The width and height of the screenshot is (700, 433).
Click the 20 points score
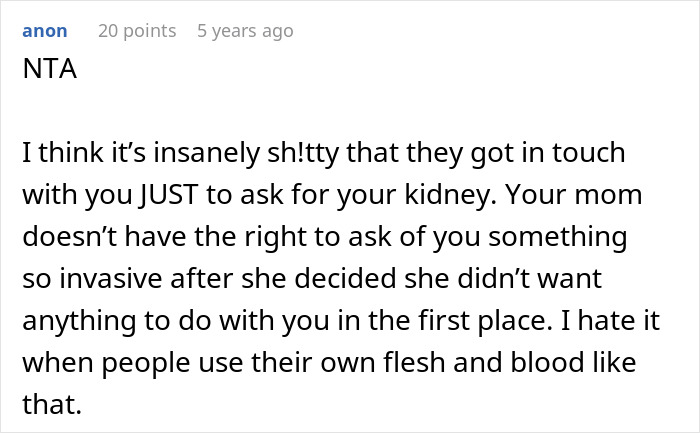pos(136,31)
